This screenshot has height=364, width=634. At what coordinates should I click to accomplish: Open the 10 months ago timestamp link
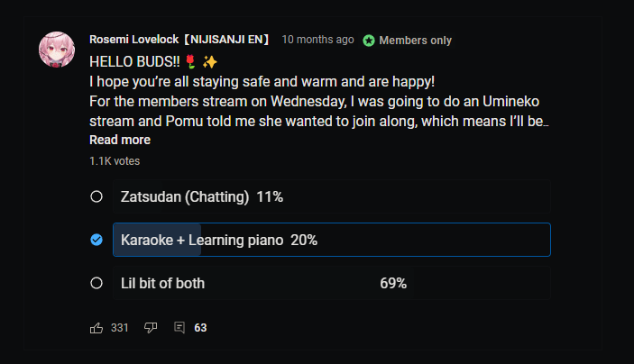coord(317,40)
